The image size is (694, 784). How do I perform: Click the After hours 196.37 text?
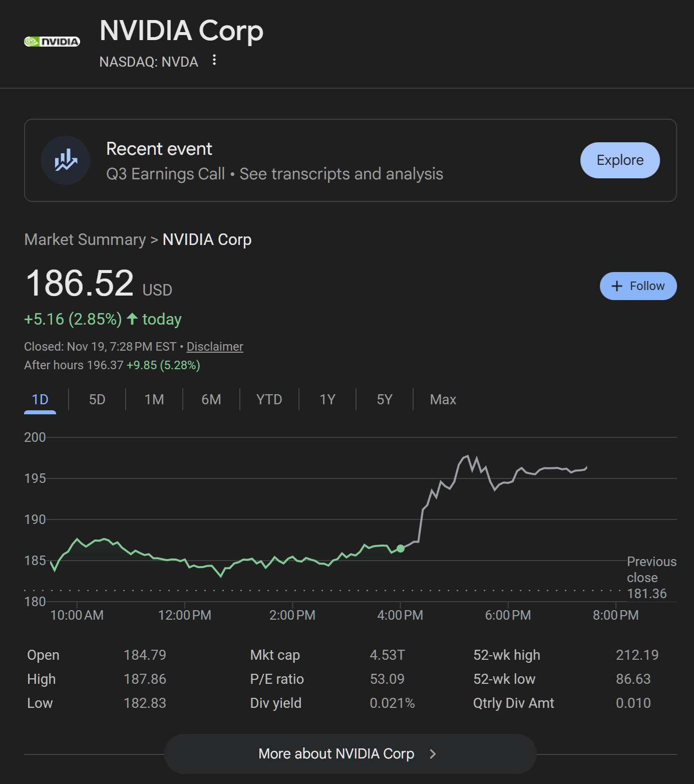[74, 365]
